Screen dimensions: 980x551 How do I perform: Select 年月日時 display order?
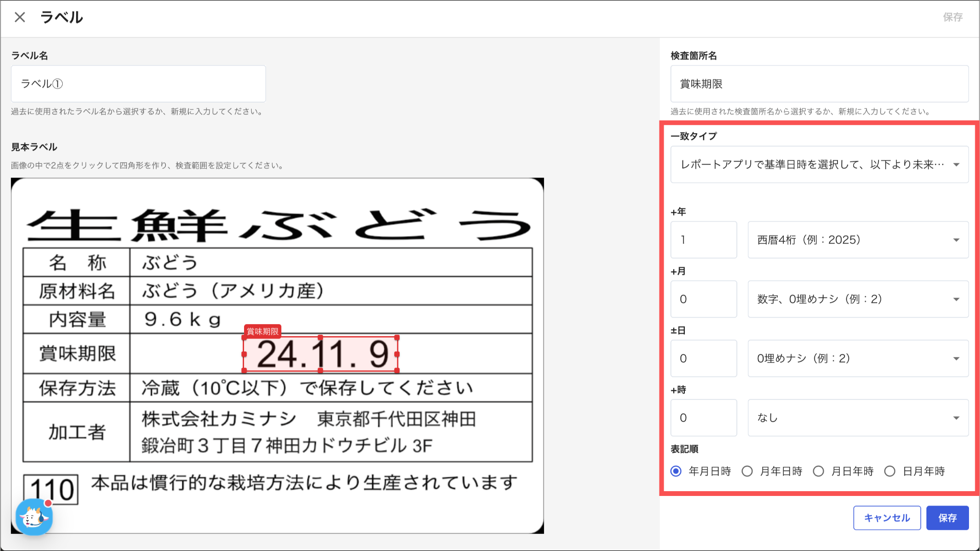676,471
